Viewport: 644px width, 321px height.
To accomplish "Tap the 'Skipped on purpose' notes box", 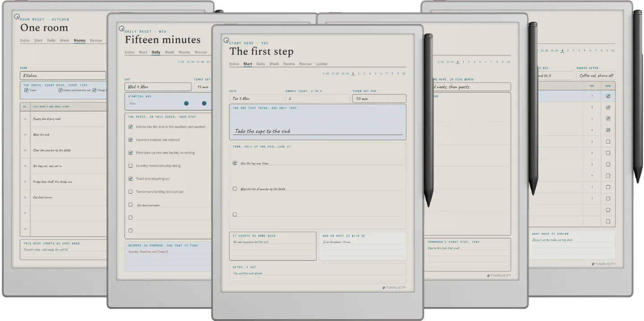I will pos(168,257).
